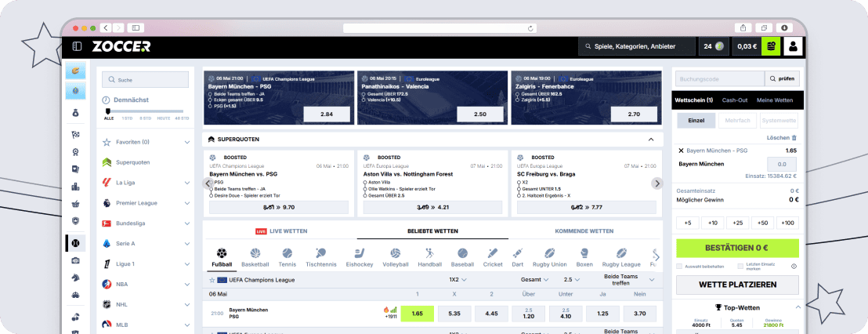Open the 1X2 market dropdown for Champions League

pyautogui.click(x=458, y=280)
